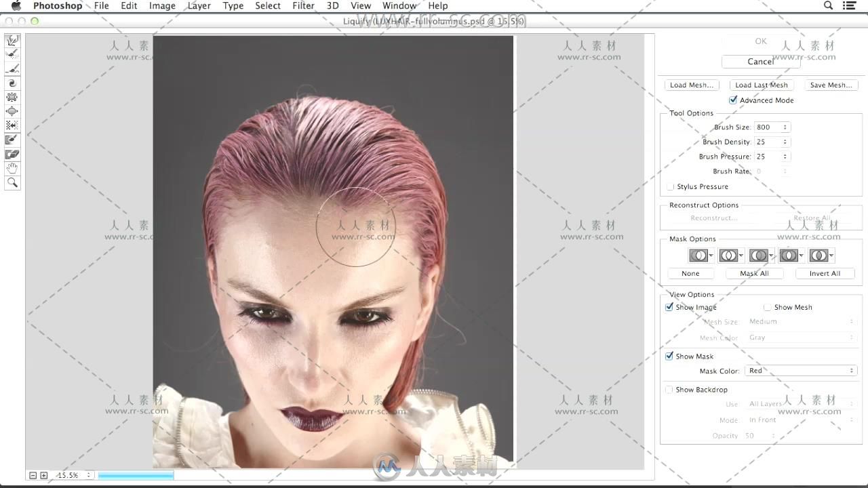Click the Cancel button
This screenshot has height=488, width=868.
click(x=761, y=62)
